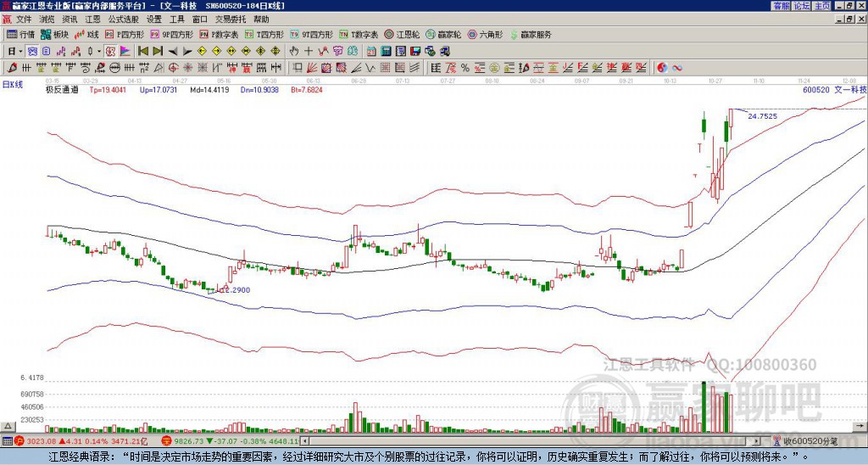This screenshot has width=868, height=465.
Task: Open the 浏览 menu
Action: click(47, 20)
